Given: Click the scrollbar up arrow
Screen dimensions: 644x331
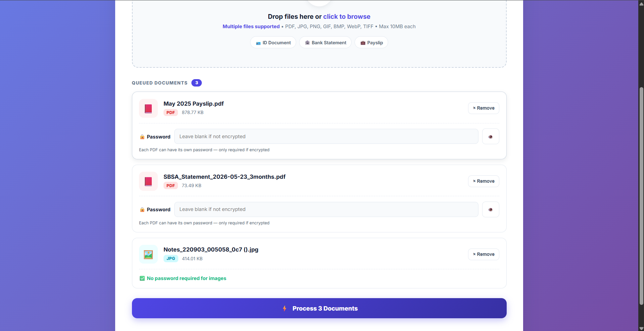Looking at the screenshot, I should 641,4.
